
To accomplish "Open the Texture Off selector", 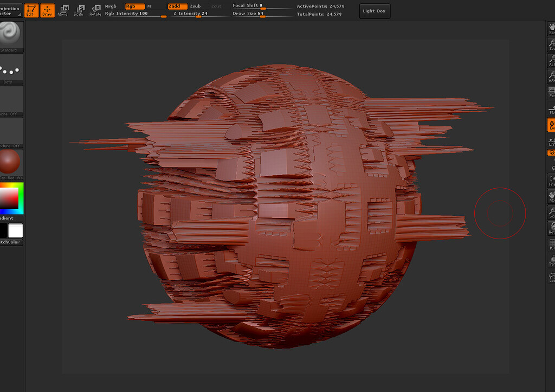I will coord(10,132).
